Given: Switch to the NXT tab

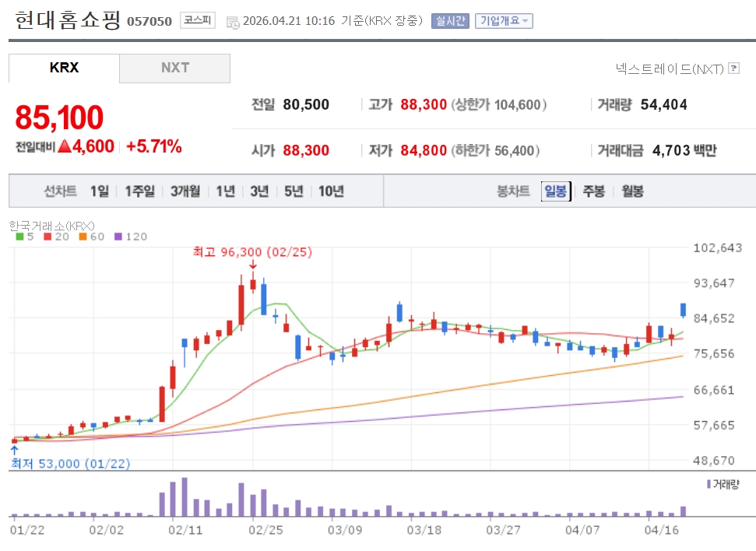Looking at the screenshot, I should pos(175,68).
